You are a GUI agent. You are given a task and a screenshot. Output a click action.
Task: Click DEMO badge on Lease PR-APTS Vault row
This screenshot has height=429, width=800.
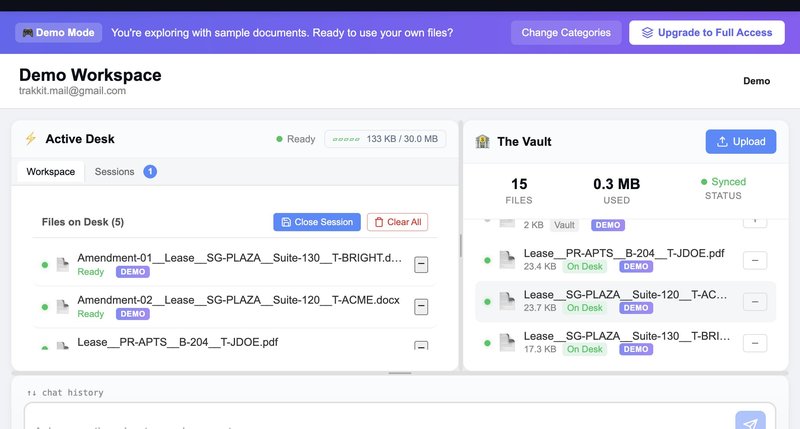636,266
